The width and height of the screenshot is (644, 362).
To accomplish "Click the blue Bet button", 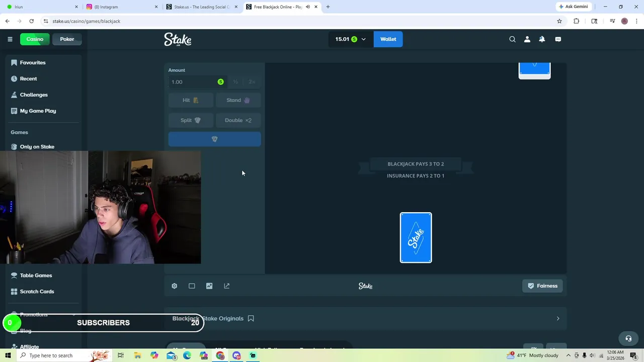I will tap(214, 139).
